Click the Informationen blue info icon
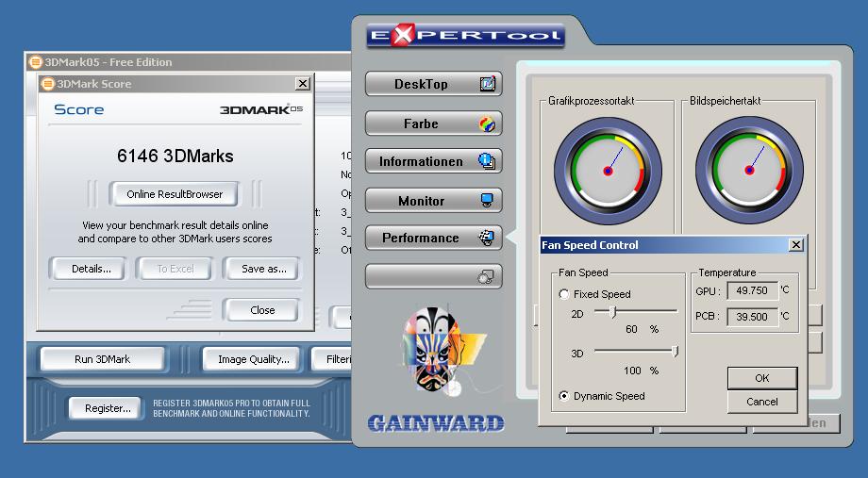The height and width of the screenshot is (478, 868). pyautogui.click(x=487, y=161)
